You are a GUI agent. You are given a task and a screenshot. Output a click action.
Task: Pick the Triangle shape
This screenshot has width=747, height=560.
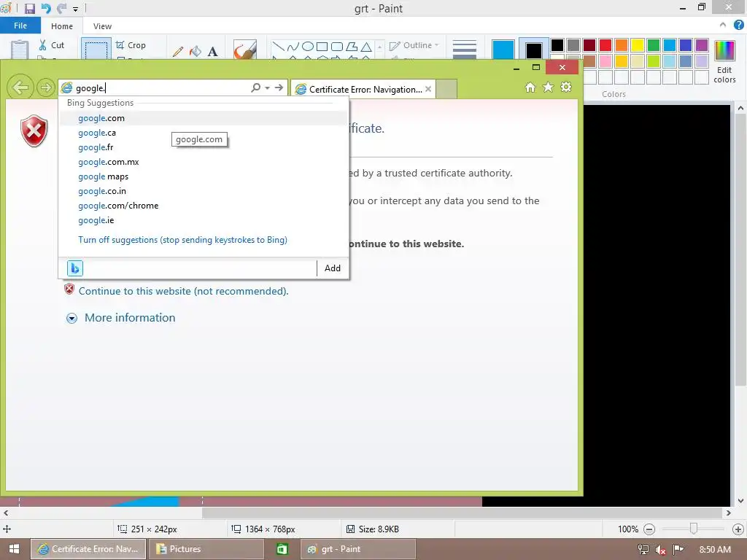[366, 46]
